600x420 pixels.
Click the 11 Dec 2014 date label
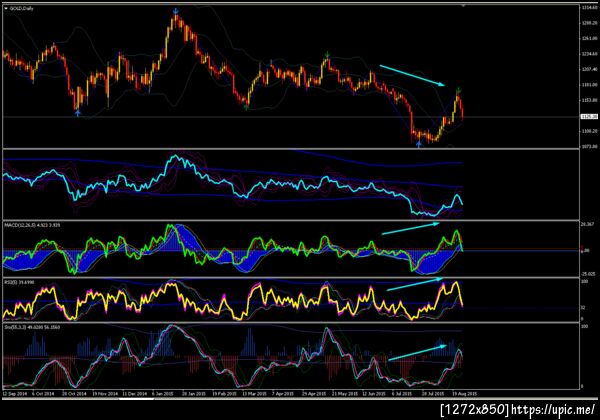pos(134,393)
